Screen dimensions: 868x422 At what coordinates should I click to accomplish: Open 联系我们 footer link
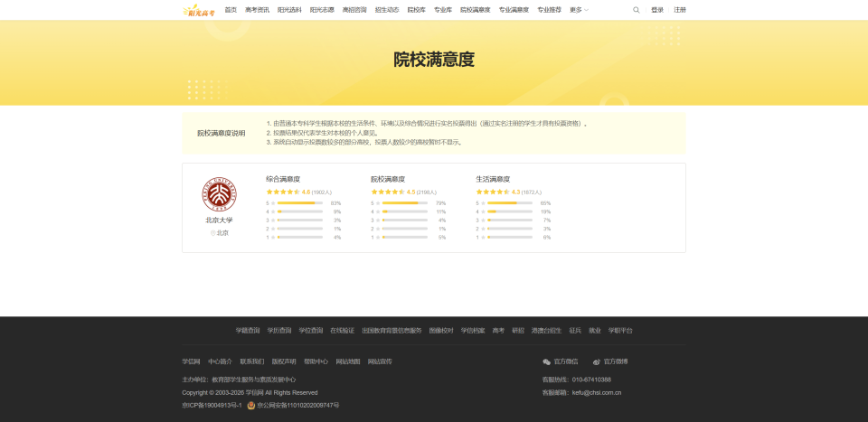pyautogui.click(x=252, y=361)
